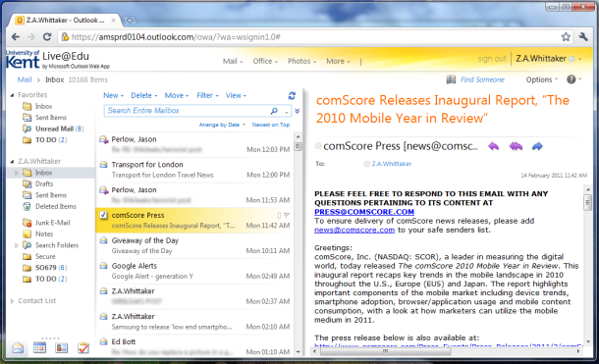
Task: Click the browser Forward arrow
Action: tap(31, 37)
